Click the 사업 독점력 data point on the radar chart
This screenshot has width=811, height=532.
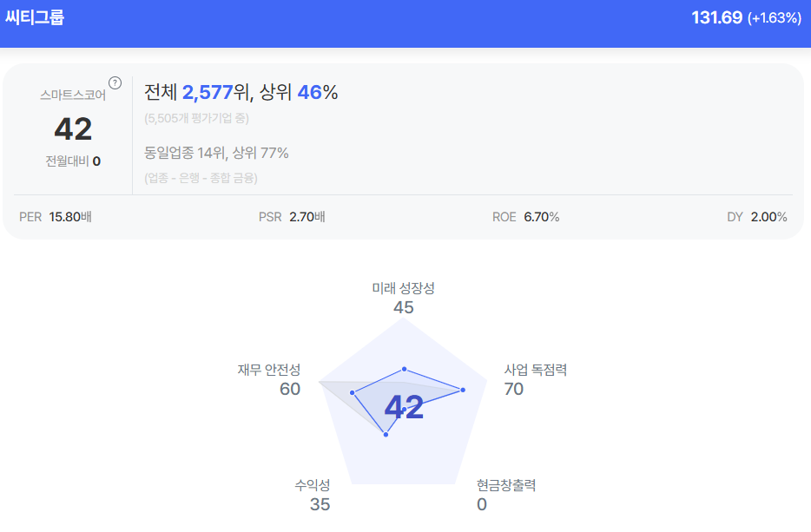[x=463, y=390]
